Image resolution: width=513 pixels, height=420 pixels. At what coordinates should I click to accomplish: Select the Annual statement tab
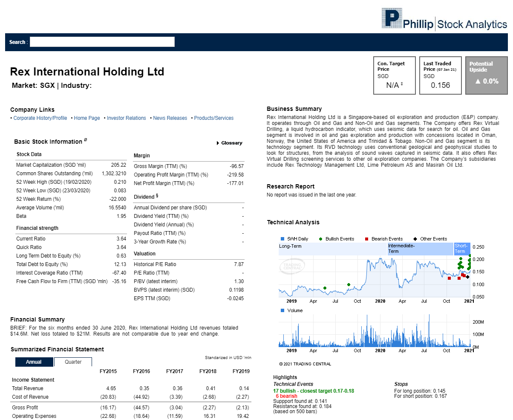point(34,362)
